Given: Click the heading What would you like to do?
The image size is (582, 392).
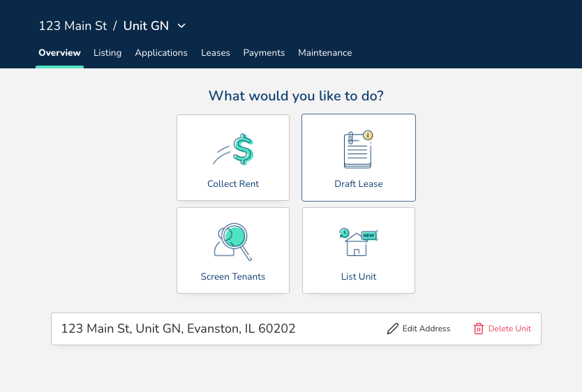Looking at the screenshot, I should point(296,96).
